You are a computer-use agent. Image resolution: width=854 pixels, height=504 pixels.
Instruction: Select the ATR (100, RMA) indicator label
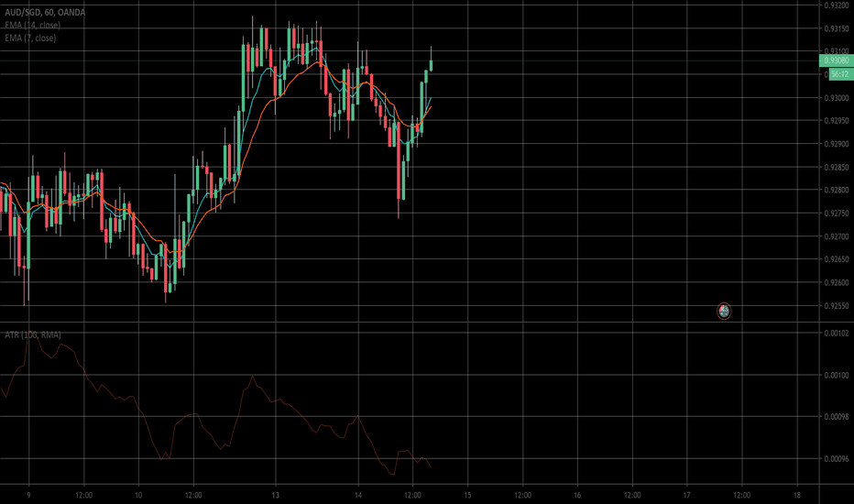(x=33, y=335)
